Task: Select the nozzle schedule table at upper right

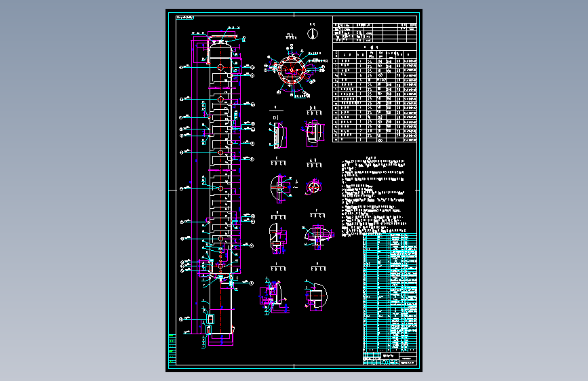Action: coord(374,96)
